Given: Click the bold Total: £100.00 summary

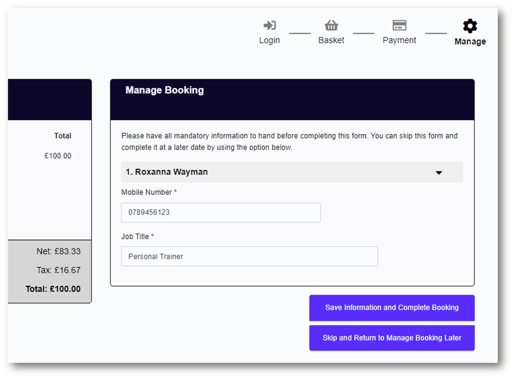Looking at the screenshot, I should click(53, 289).
